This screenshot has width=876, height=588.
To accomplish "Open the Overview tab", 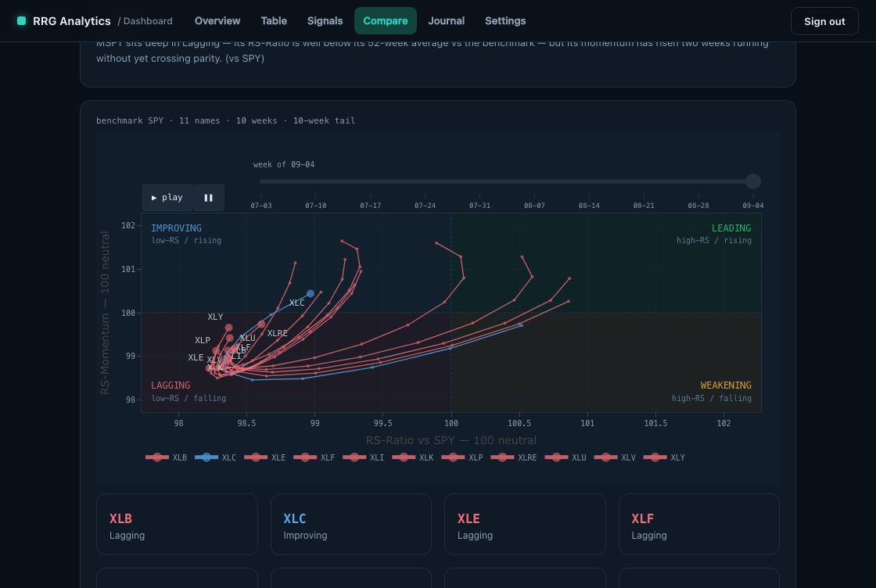I will tap(217, 20).
